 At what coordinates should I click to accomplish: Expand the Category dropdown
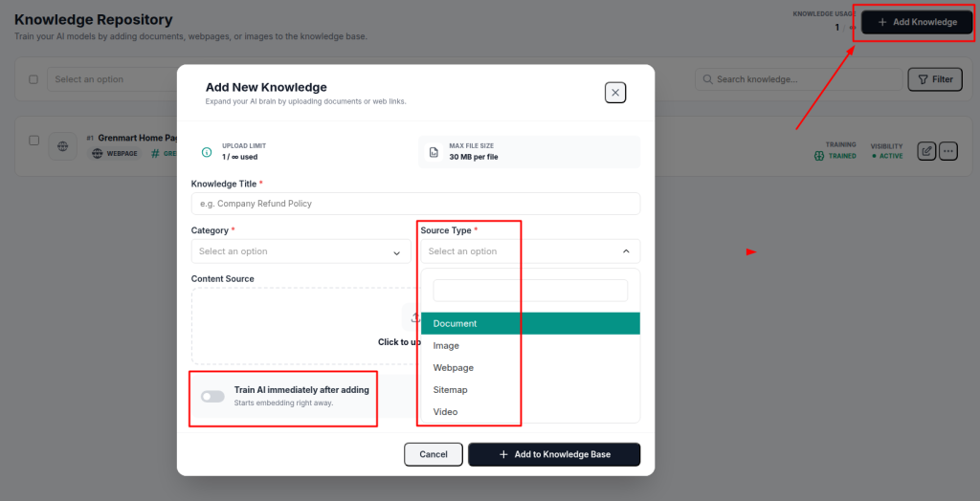click(x=301, y=251)
